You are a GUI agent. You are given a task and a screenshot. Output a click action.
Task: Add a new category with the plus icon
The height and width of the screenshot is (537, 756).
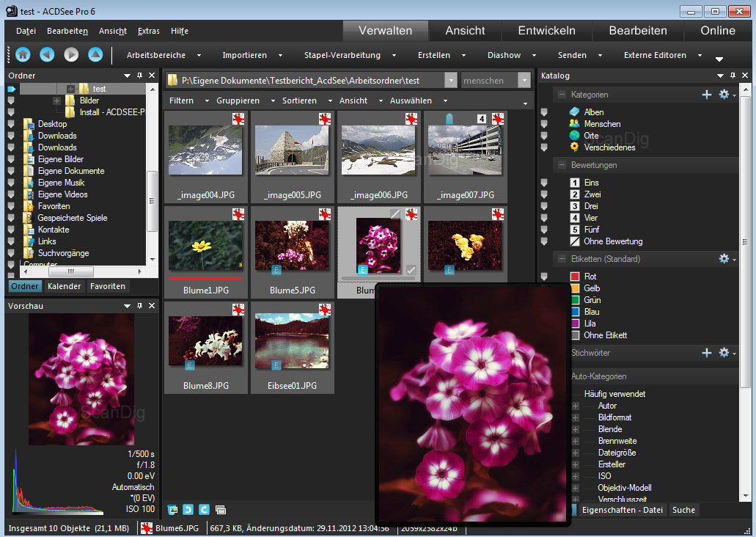coord(707,95)
